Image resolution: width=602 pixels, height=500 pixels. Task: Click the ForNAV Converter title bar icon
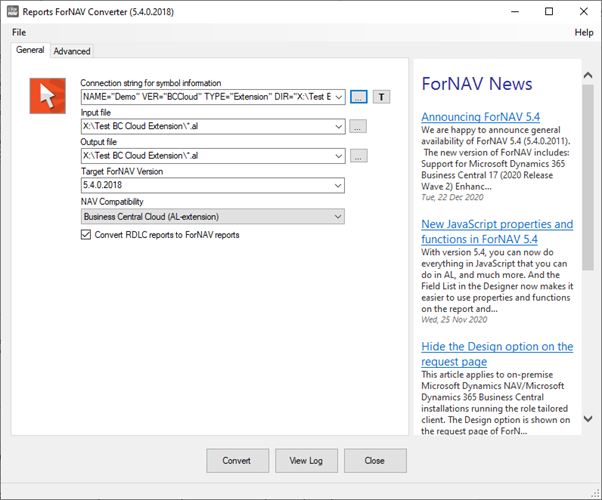point(13,12)
